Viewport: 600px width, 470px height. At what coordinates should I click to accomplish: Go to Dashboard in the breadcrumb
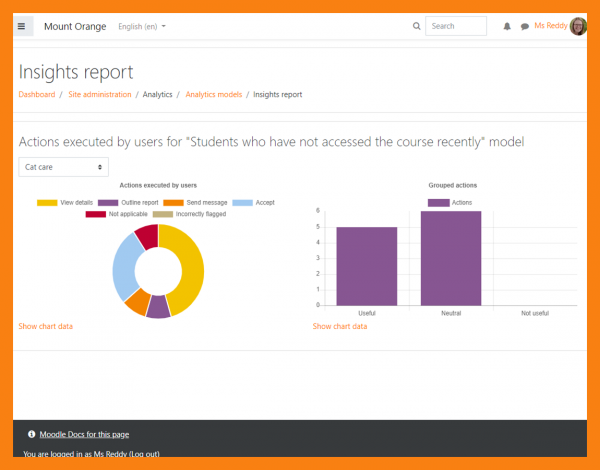(x=37, y=94)
